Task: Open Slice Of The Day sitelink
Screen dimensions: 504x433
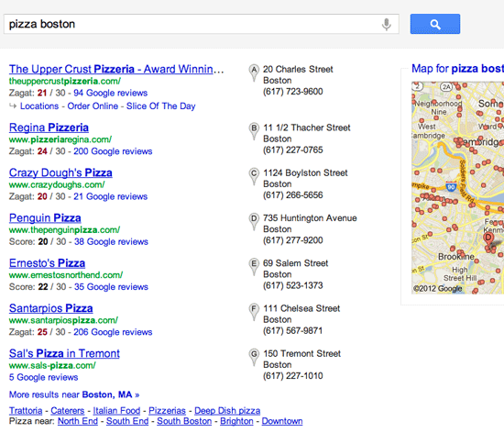Action: 160,106
